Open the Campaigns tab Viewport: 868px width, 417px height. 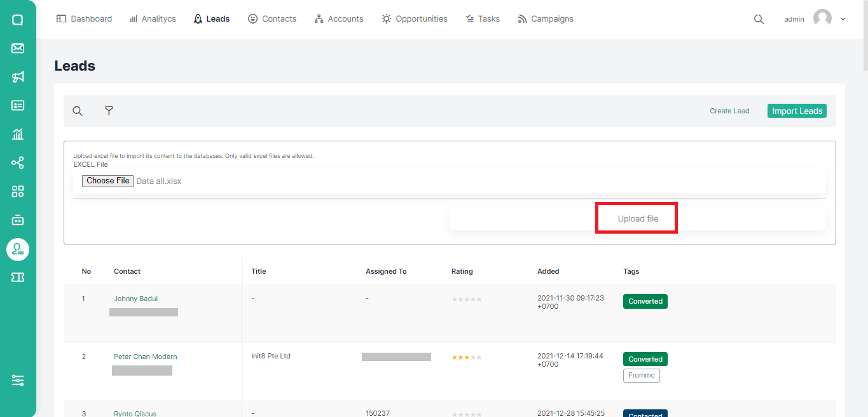coord(546,19)
